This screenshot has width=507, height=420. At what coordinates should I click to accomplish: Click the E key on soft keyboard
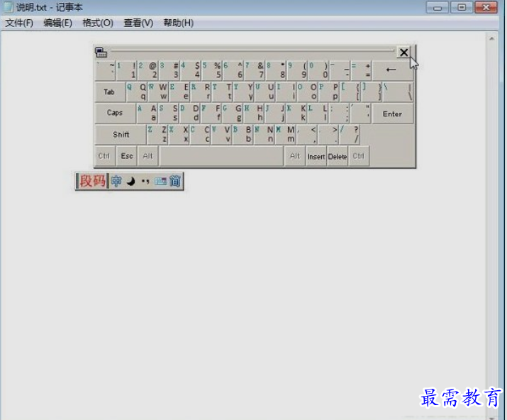click(x=179, y=92)
